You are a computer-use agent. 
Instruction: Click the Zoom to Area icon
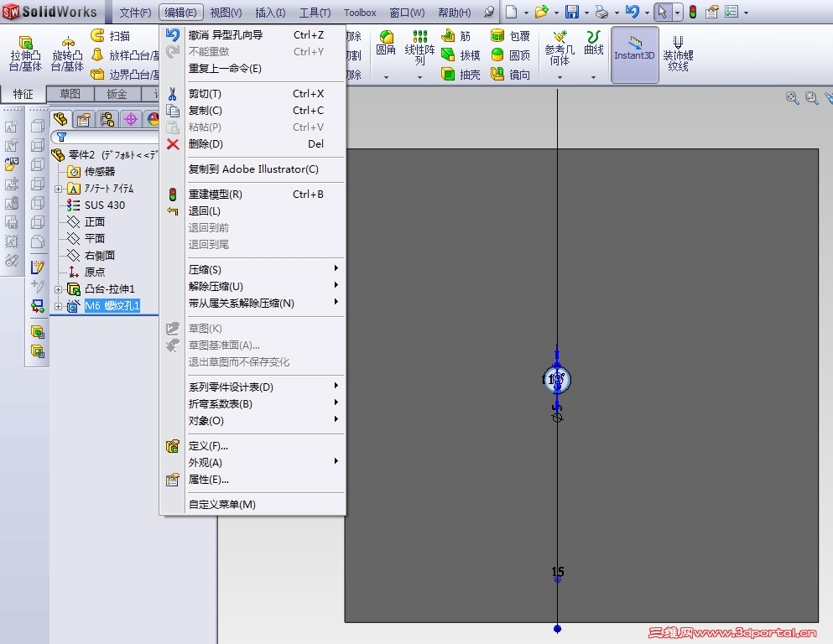point(811,97)
